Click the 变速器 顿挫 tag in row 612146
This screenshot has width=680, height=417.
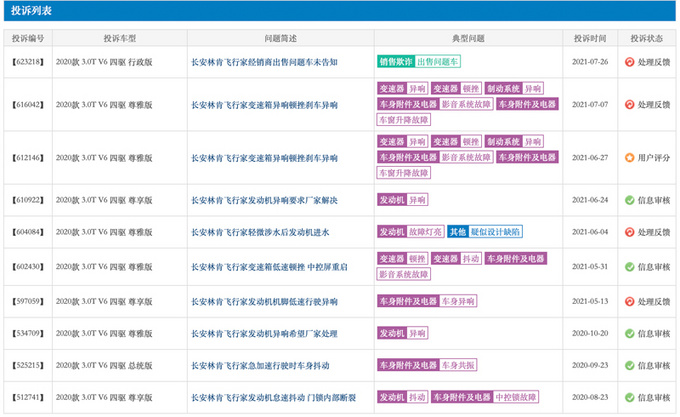(456, 142)
